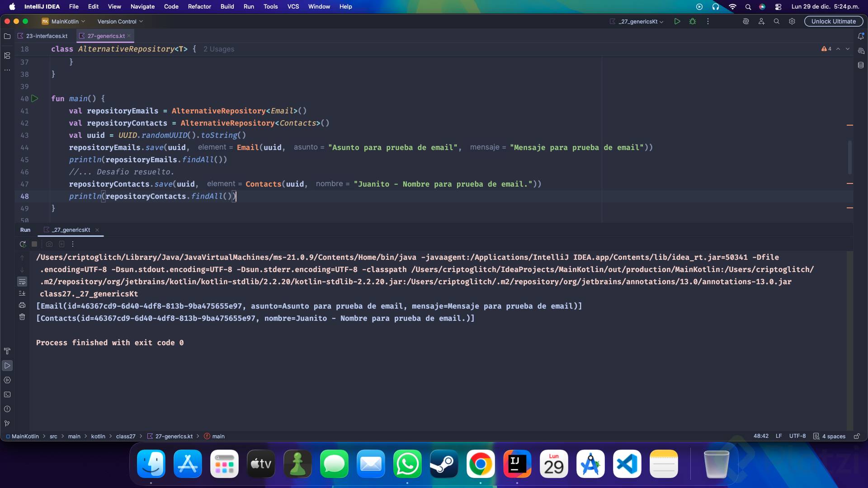Open the Database tool window icon
The image size is (868, 488).
click(x=861, y=65)
